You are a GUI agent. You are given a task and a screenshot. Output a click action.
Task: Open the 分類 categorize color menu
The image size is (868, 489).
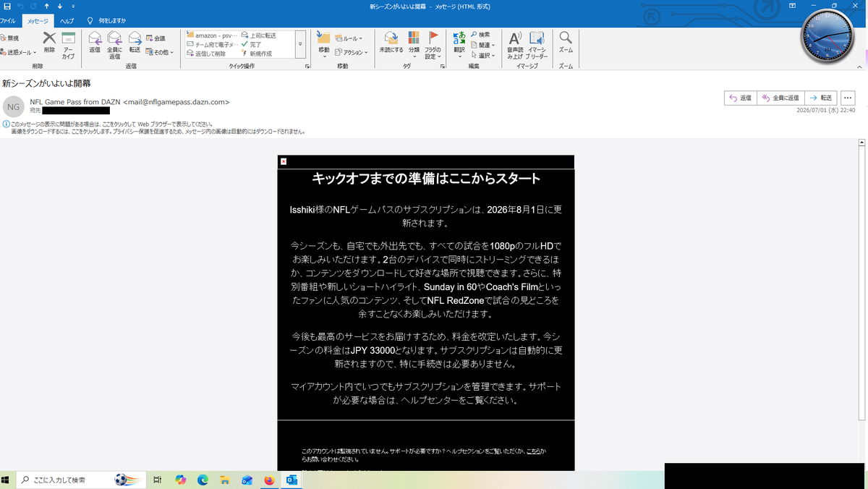[x=414, y=45]
